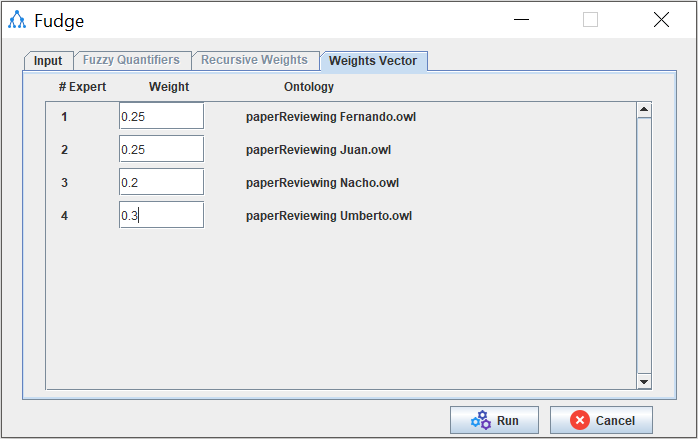Switch to the Input tab

48,61
